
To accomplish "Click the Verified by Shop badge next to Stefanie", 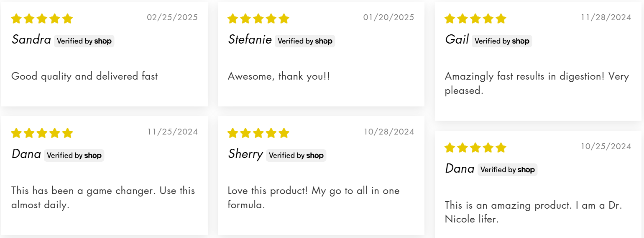I will [x=305, y=41].
